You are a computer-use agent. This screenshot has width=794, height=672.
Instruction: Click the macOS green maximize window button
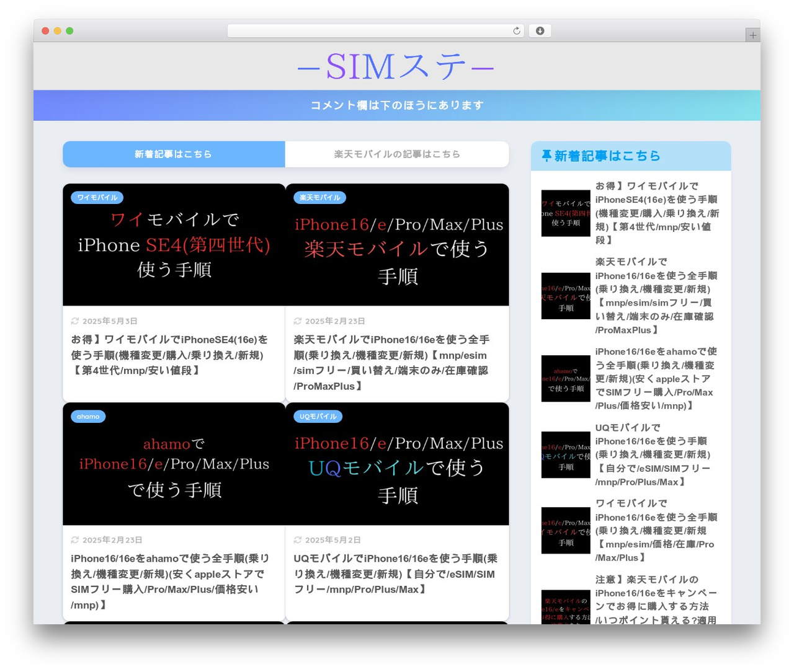click(69, 31)
